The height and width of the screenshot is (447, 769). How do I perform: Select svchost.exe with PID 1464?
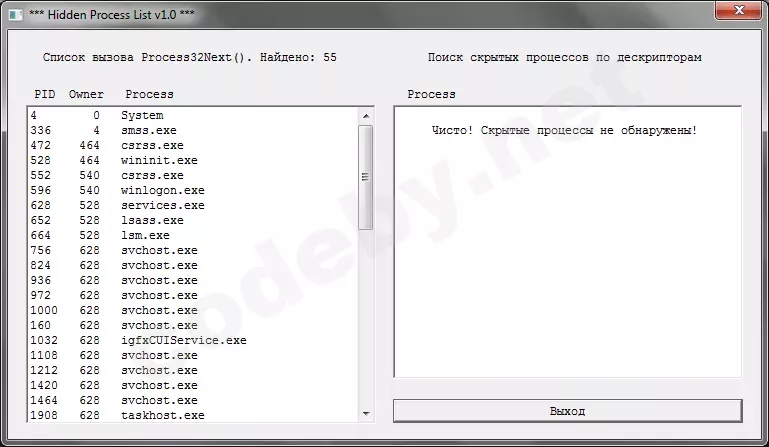194,400
